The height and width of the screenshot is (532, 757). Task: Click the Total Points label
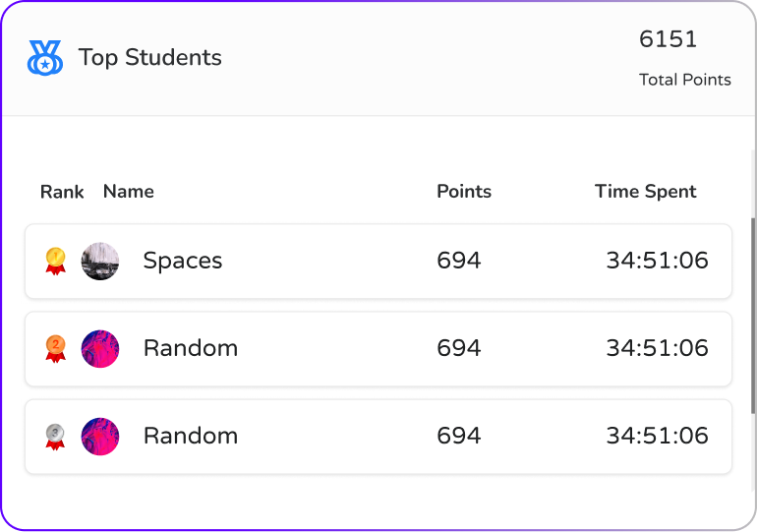[685, 80]
